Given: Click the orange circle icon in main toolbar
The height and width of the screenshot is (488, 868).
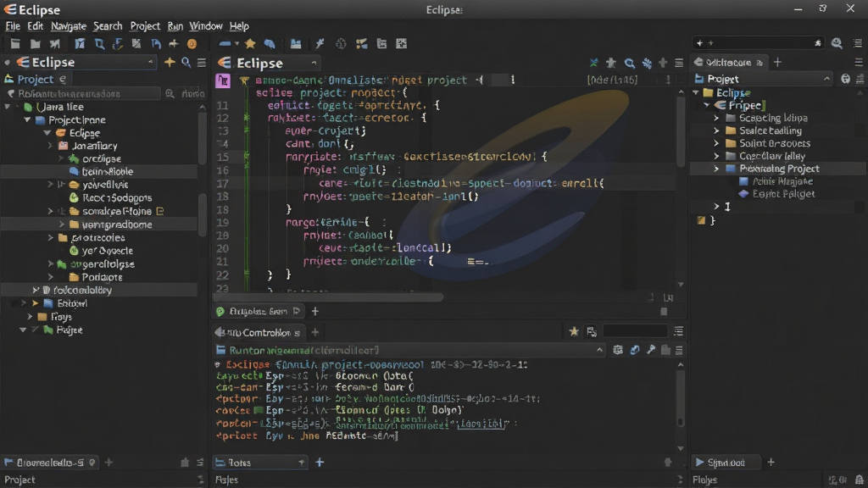Looking at the screenshot, I should pyautogui.click(x=192, y=44).
